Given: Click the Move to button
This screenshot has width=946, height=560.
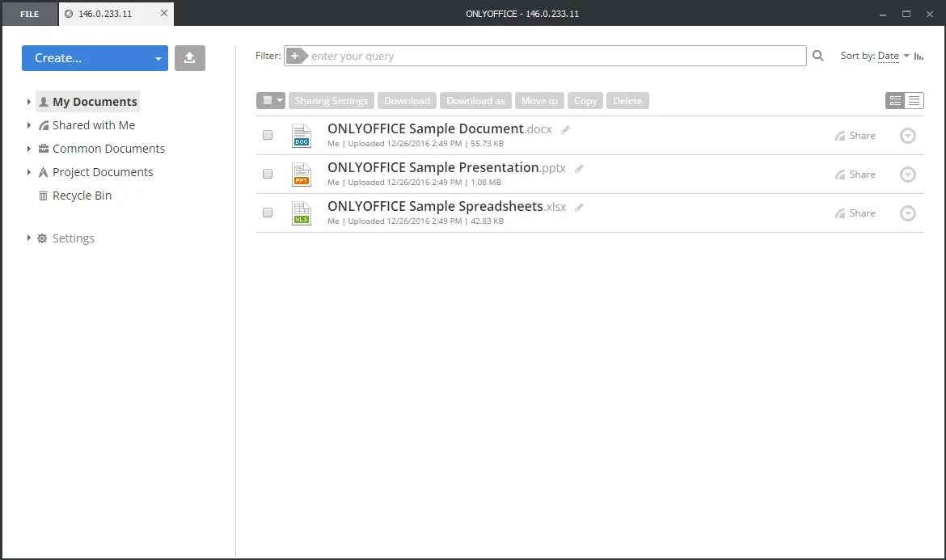Looking at the screenshot, I should (x=539, y=101).
